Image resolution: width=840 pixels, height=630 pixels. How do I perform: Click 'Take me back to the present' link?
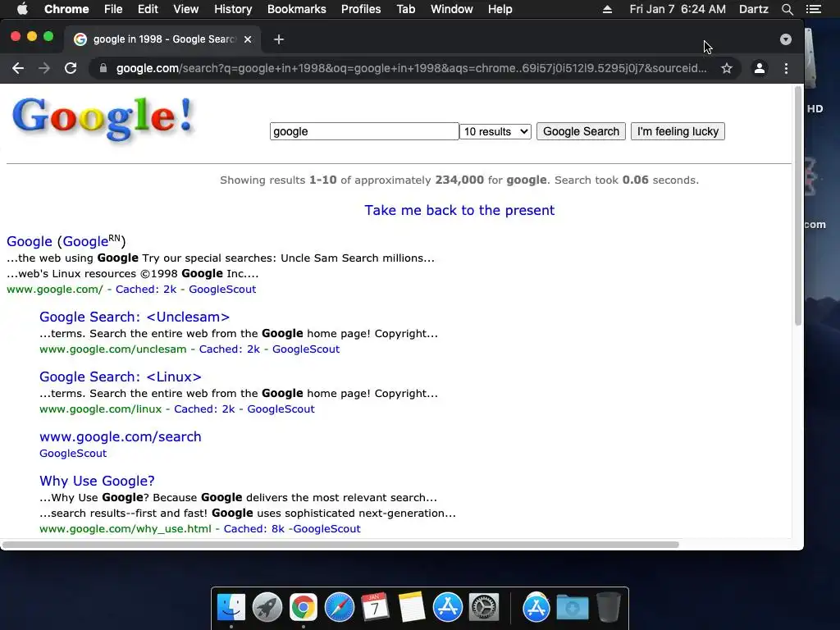[459, 210]
